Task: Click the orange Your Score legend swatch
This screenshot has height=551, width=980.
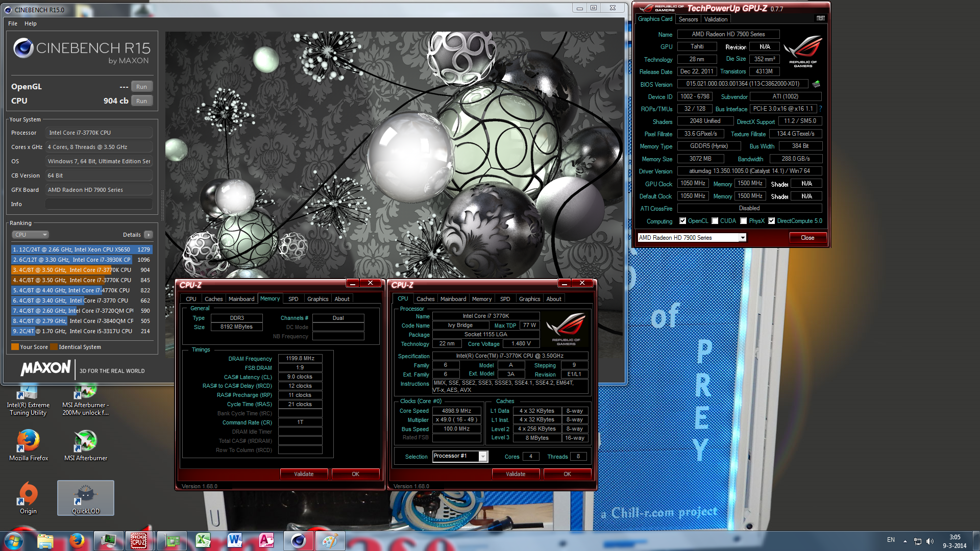Action: click(x=15, y=347)
